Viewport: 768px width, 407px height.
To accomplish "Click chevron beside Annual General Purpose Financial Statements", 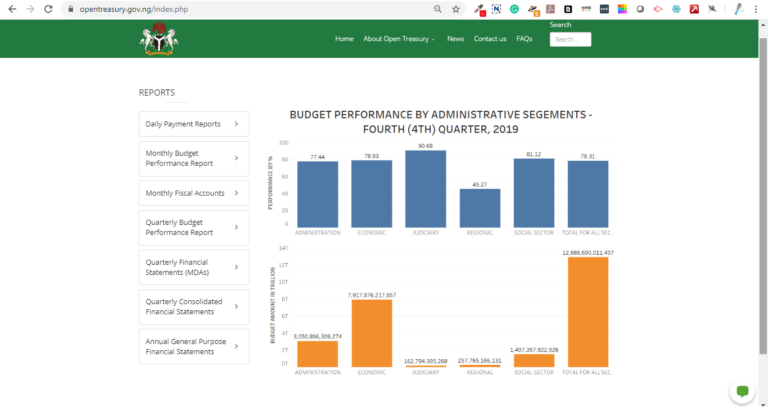I will point(236,346).
